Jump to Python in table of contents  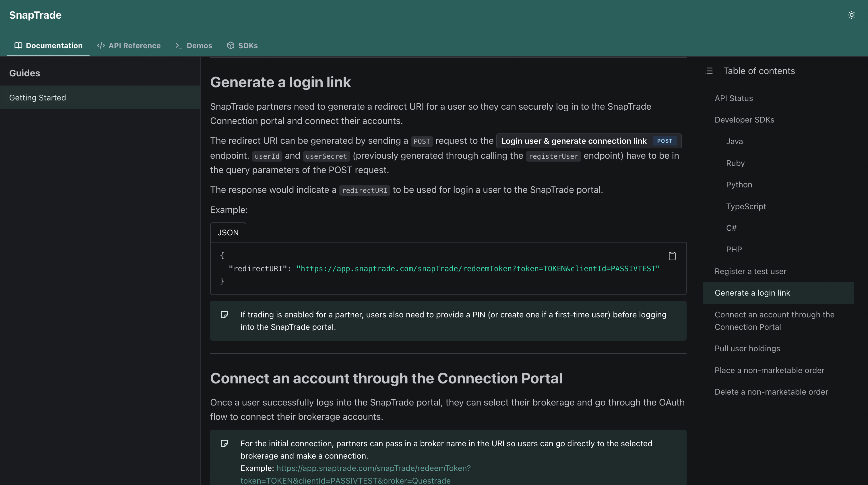[739, 185]
